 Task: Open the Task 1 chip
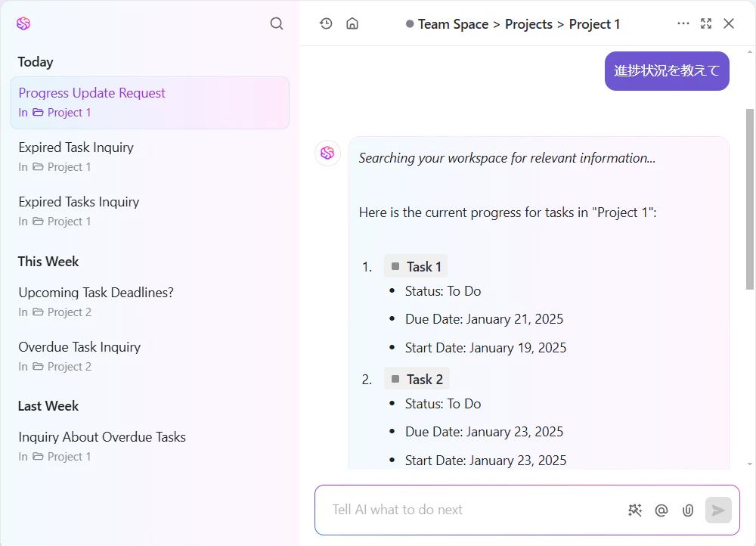tap(416, 266)
